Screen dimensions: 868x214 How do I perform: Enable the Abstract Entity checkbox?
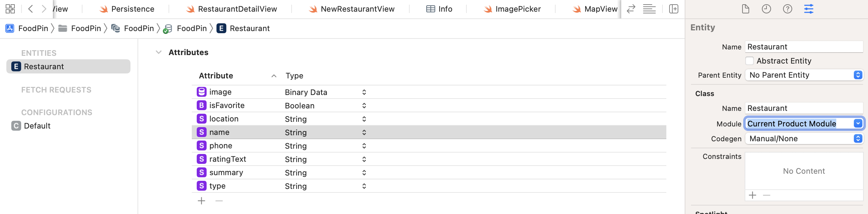750,61
